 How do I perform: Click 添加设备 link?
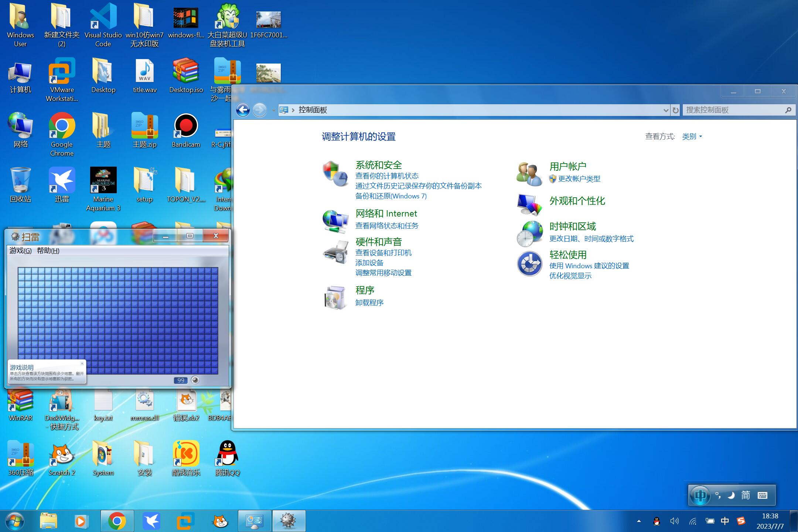coord(369,263)
